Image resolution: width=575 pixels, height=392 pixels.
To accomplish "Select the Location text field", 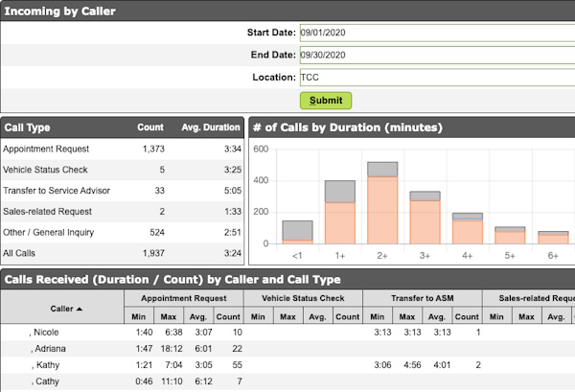I will [435, 78].
